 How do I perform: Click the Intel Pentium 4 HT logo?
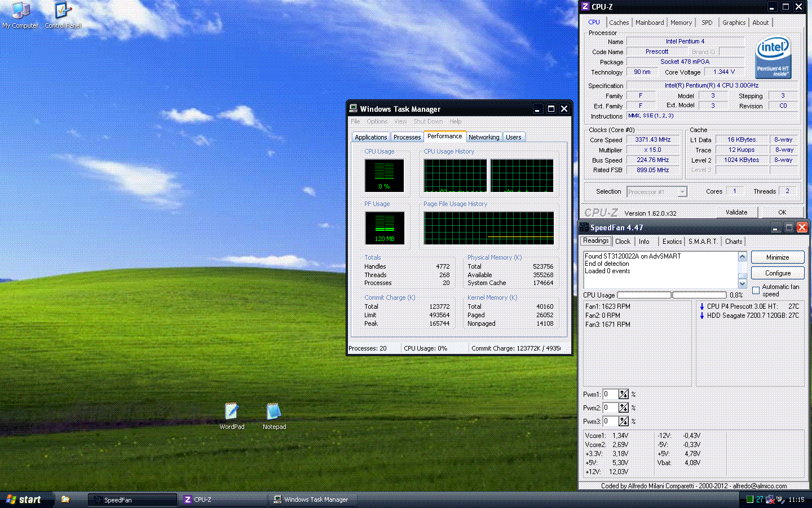[773, 58]
